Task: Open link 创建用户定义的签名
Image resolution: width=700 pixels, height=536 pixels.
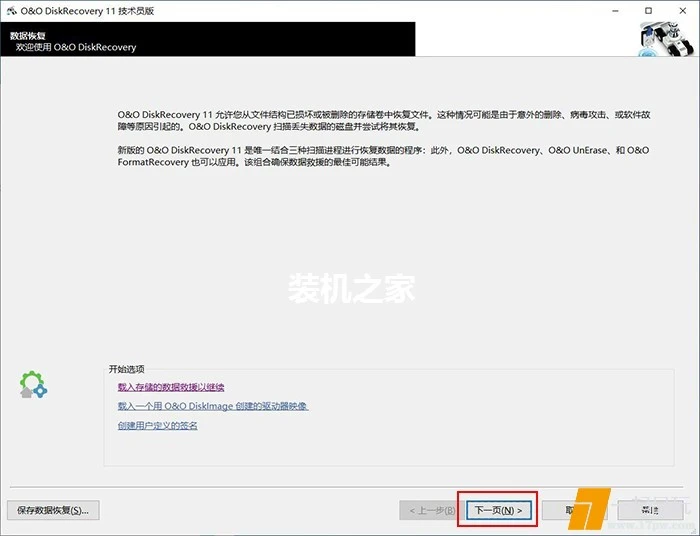Action: pyautogui.click(x=157, y=426)
